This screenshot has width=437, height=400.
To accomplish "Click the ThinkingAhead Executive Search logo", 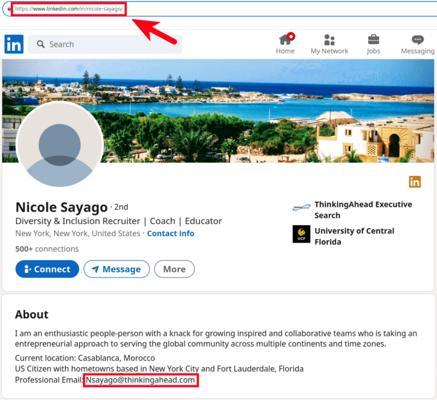I will pos(301,208).
